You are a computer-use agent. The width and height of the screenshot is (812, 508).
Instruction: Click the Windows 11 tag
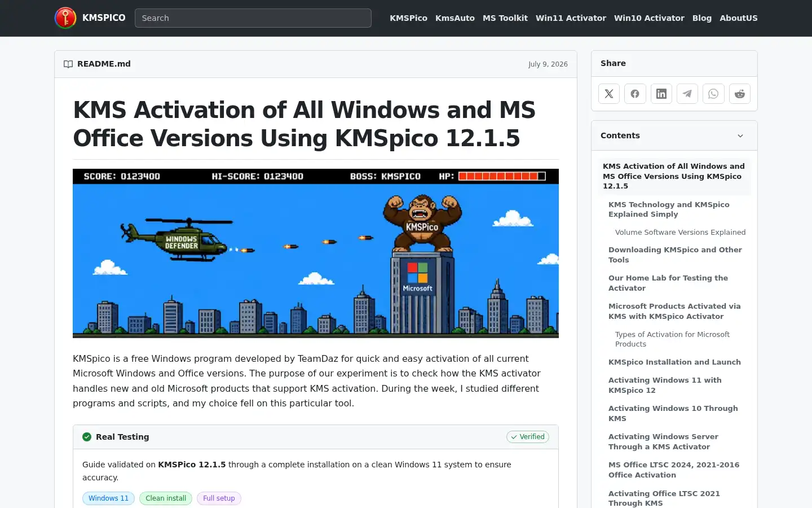pyautogui.click(x=108, y=498)
